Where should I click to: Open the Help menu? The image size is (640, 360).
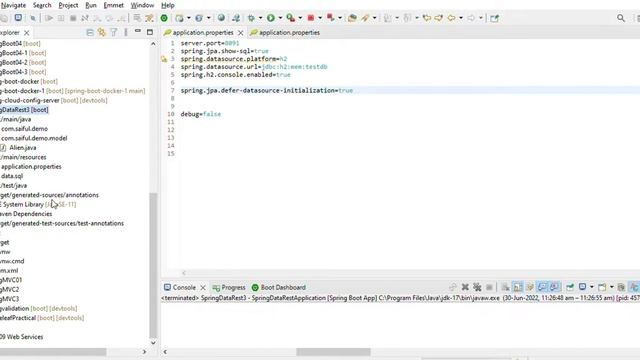click(168, 5)
